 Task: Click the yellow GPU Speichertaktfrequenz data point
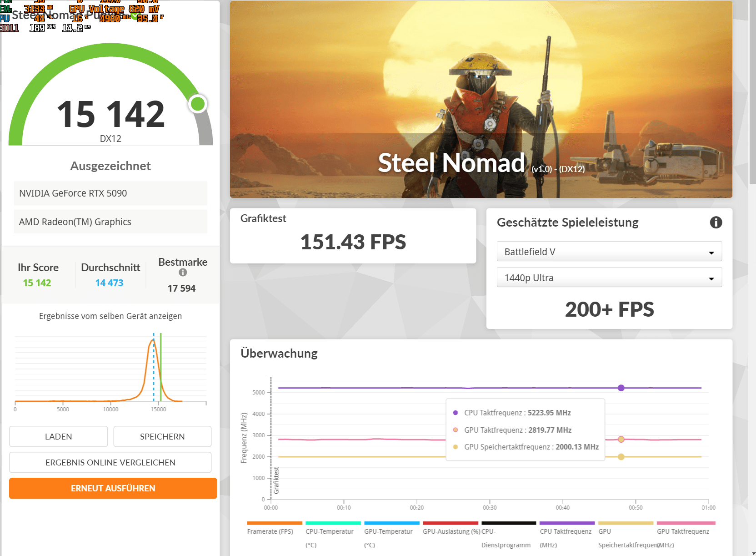621,457
